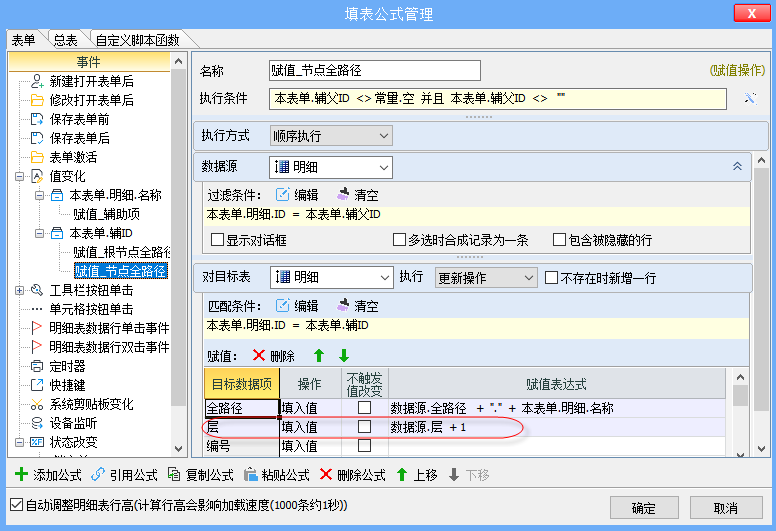Expand the 工具栏按钮单击 node
The width and height of the screenshot is (776, 531).
click(x=19, y=290)
